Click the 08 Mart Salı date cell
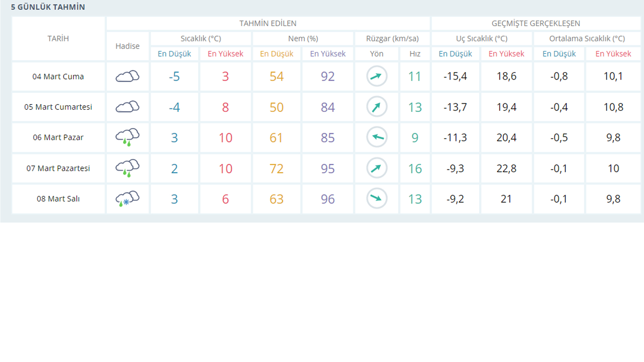The image size is (644, 362). (58, 199)
